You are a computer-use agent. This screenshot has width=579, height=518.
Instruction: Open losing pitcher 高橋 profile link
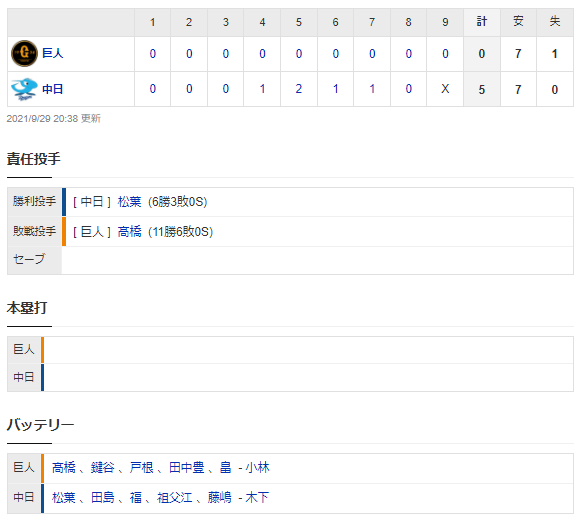point(129,232)
